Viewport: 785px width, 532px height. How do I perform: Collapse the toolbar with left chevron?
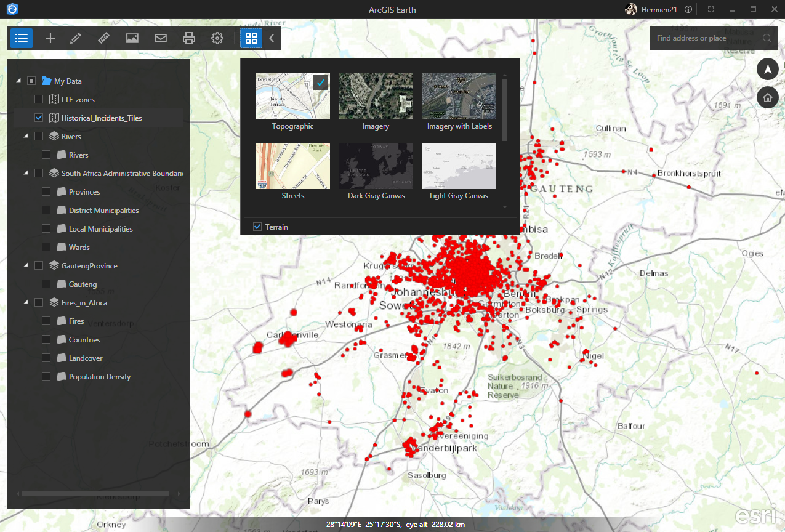click(272, 38)
